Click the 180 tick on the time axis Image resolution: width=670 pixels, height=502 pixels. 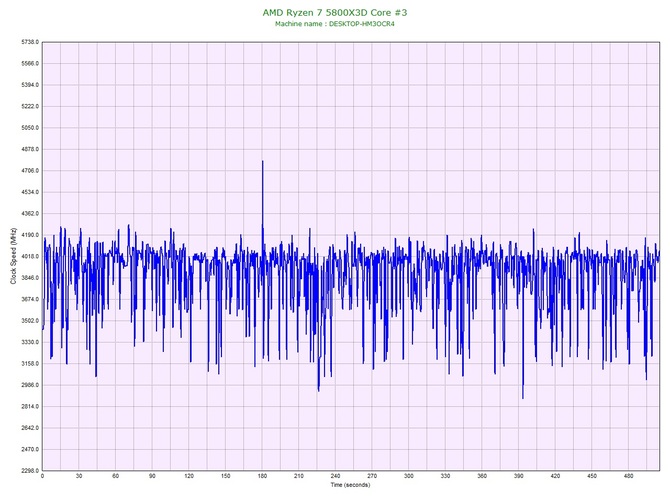point(262,476)
